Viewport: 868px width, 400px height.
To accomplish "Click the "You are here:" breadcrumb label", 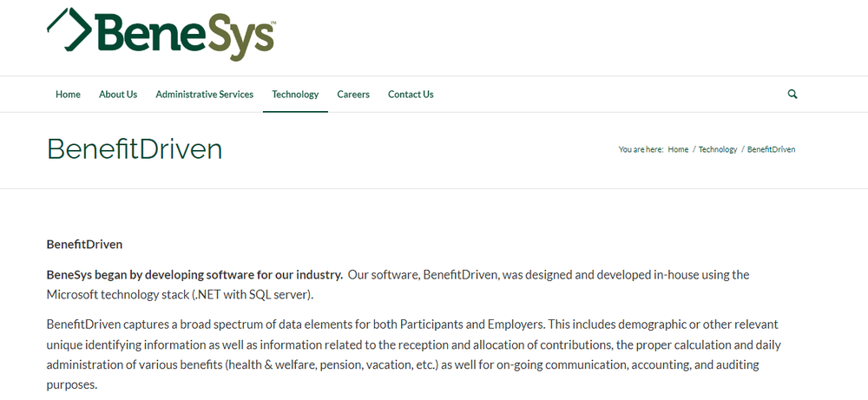I will tap(641, 149).
